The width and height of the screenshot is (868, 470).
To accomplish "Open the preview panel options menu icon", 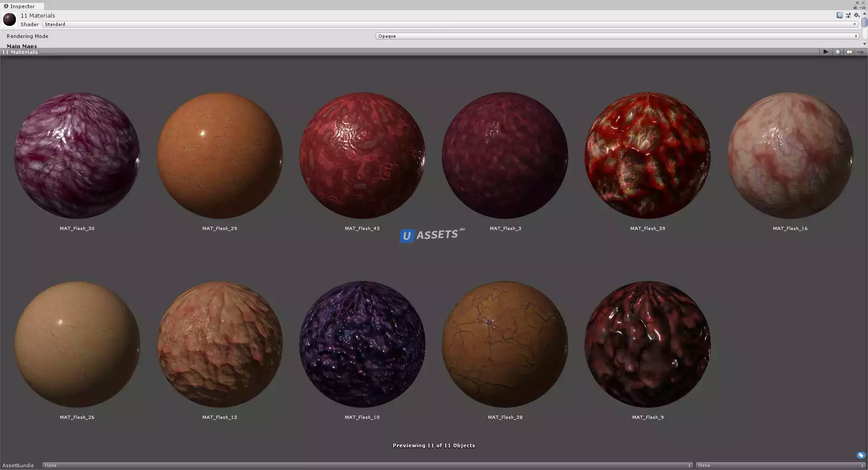I will [x=861, y=52].
